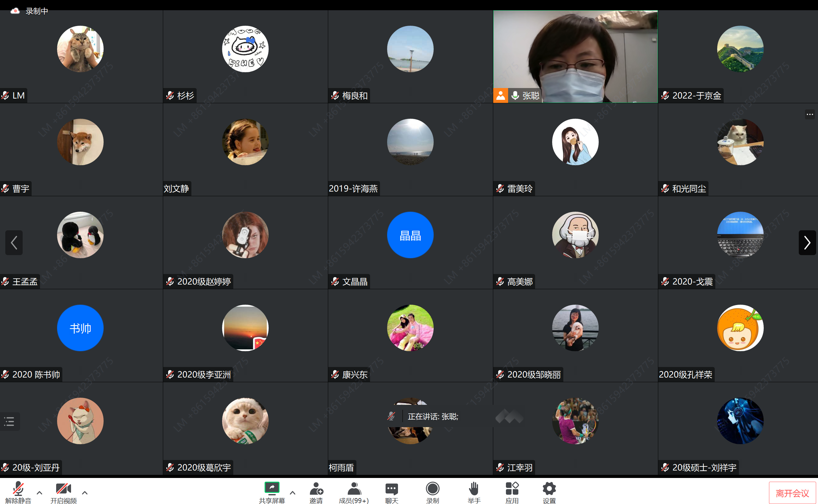Screen dimensions: 818x504
Task: Open the list panel icon at left edge
Action: point(9,421)
